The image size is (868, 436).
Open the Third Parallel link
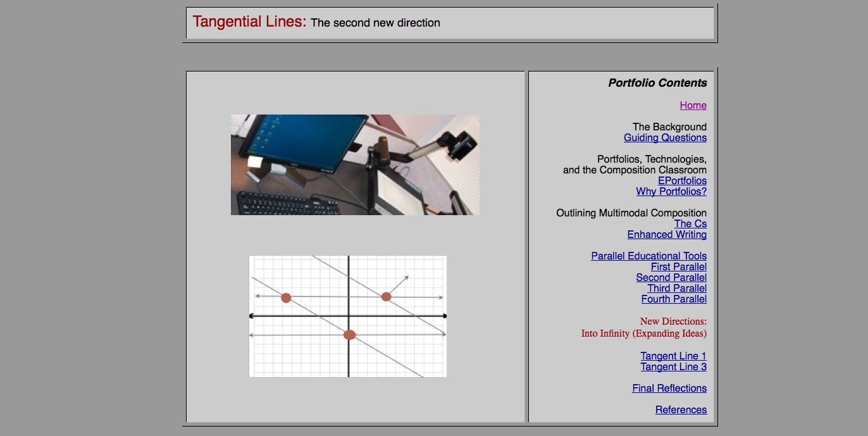click(x=677, y=289)
